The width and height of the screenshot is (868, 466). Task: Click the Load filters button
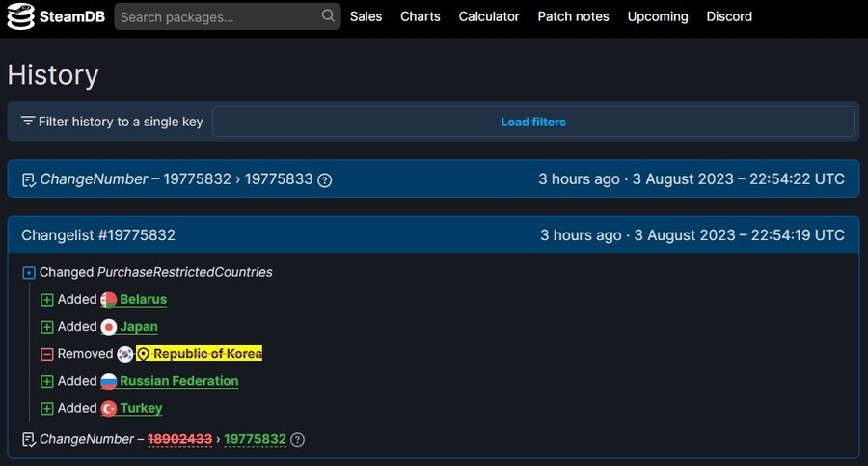point(533,122)
